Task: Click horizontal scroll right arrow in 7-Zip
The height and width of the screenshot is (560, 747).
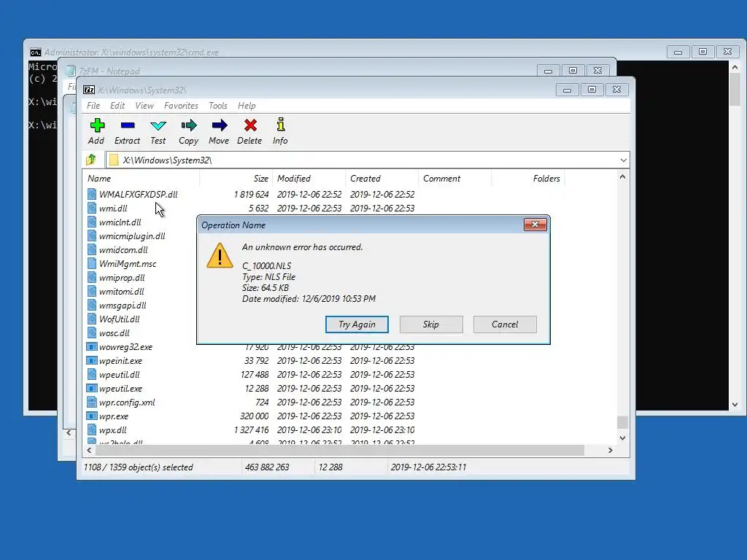Action: pyautogui.click(x=611, y=450)
